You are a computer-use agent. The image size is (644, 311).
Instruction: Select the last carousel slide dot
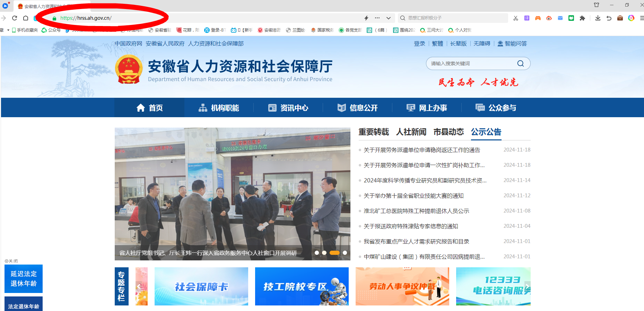[x=345, y=253]
